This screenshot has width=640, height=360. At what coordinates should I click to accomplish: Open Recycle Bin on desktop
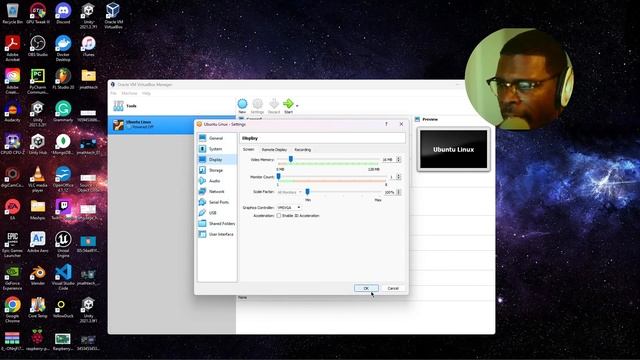[12, 13]
